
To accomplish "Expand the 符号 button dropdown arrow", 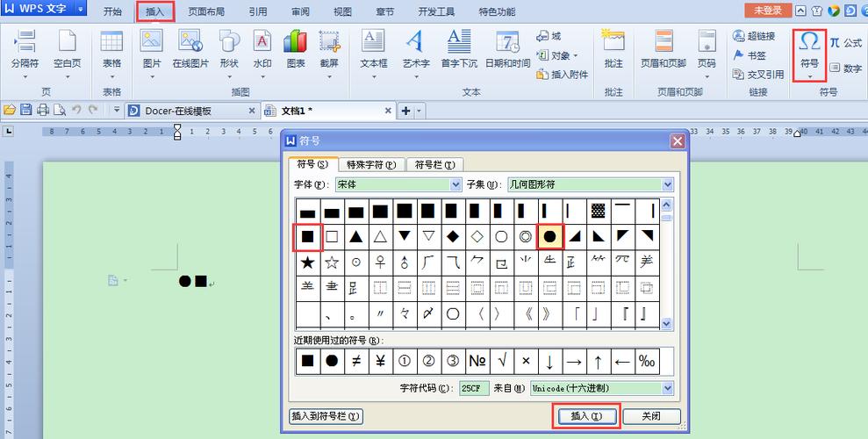I will (809, 76).
